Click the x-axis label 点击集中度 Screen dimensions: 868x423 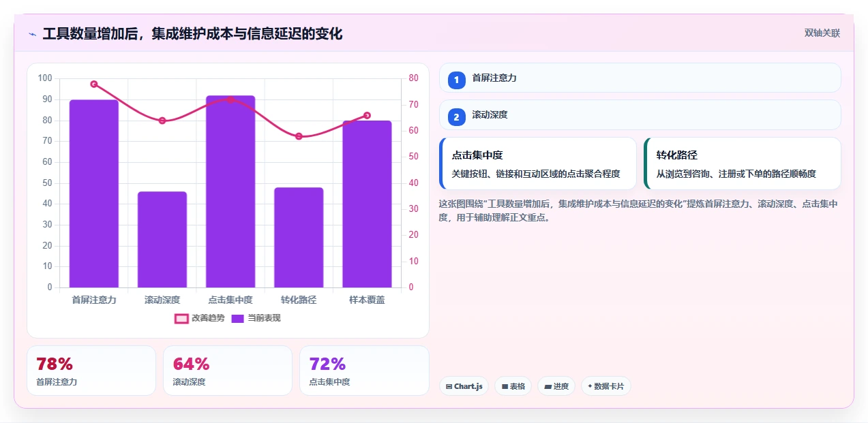point(230,300)
